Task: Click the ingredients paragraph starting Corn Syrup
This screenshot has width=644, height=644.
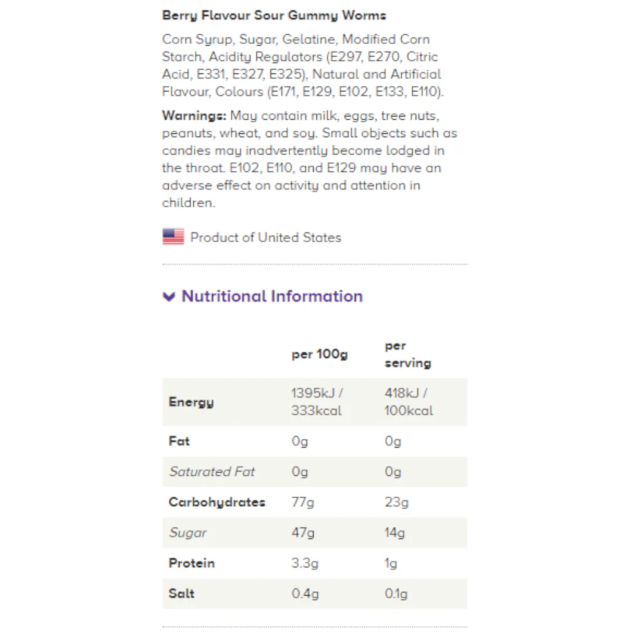Action: (x=303, y=65)
